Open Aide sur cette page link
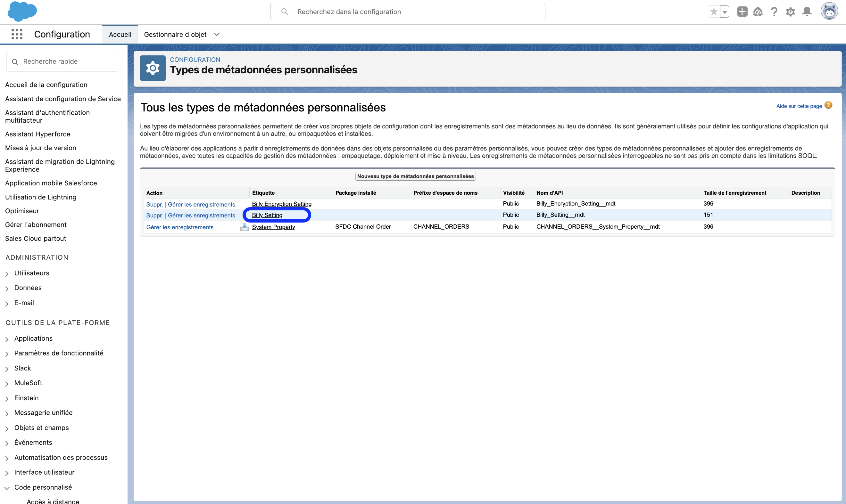 coord(799,106)
